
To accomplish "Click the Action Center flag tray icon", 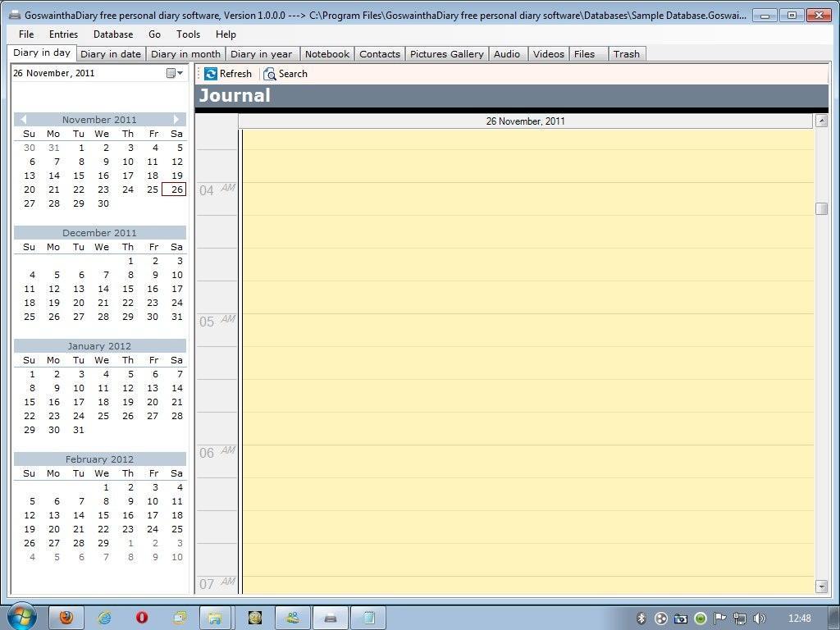I will click(720, 619).
